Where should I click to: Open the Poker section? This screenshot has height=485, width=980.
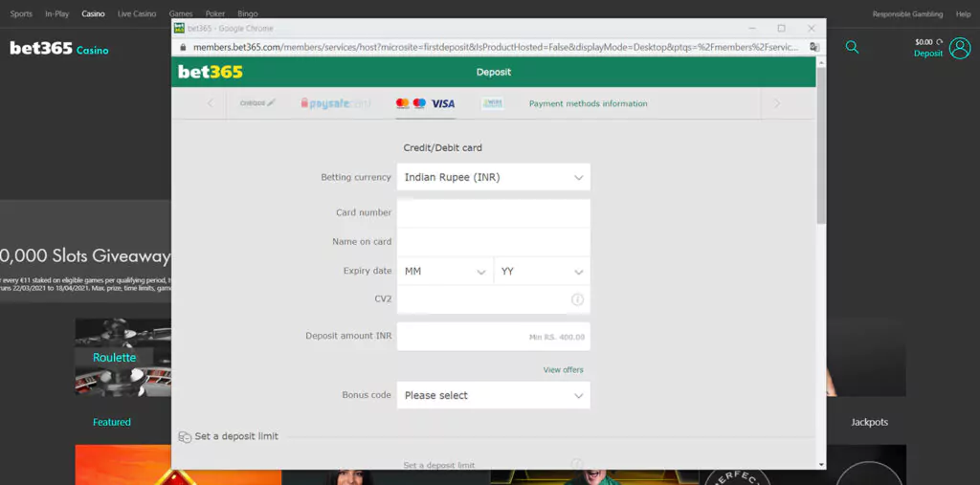click(x=215, y=13)
